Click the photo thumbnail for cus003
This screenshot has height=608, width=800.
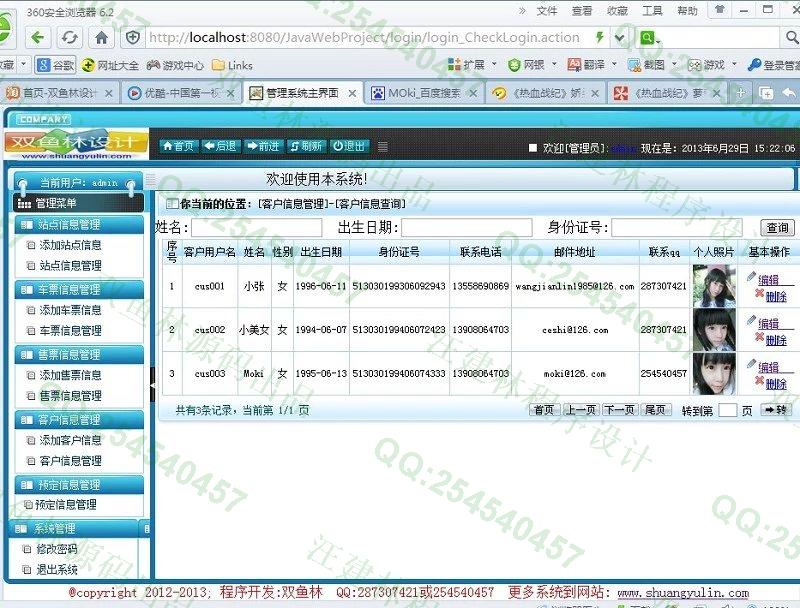click(x=714, y=373)
